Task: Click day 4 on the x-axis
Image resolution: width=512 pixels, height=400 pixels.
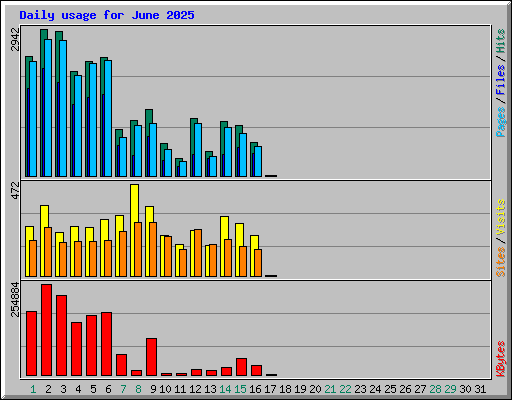Action: [78, 389]
